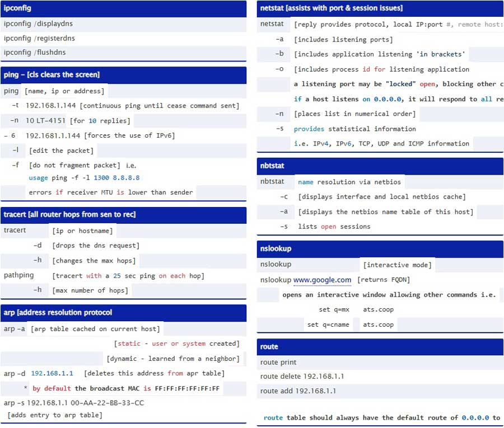Viewport: 504px width, 428px height.
Task: Click '[max number of hops]' text
Action: click(90, 290)
